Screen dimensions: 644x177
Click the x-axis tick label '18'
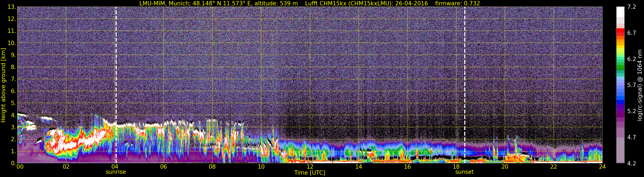456,167
